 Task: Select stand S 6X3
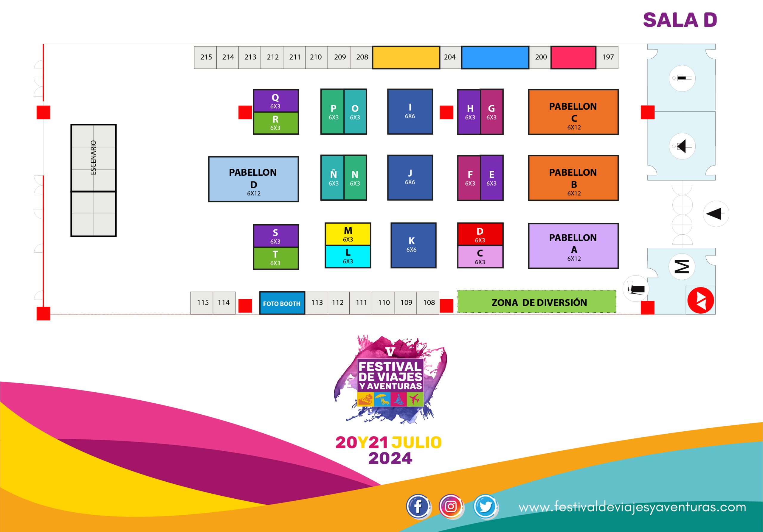[276, 236]
